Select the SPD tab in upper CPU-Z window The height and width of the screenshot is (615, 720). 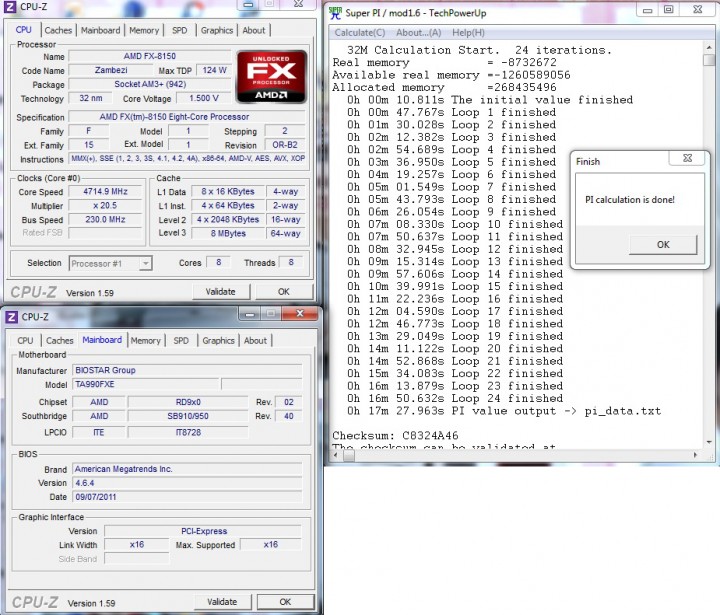(180, 30)
